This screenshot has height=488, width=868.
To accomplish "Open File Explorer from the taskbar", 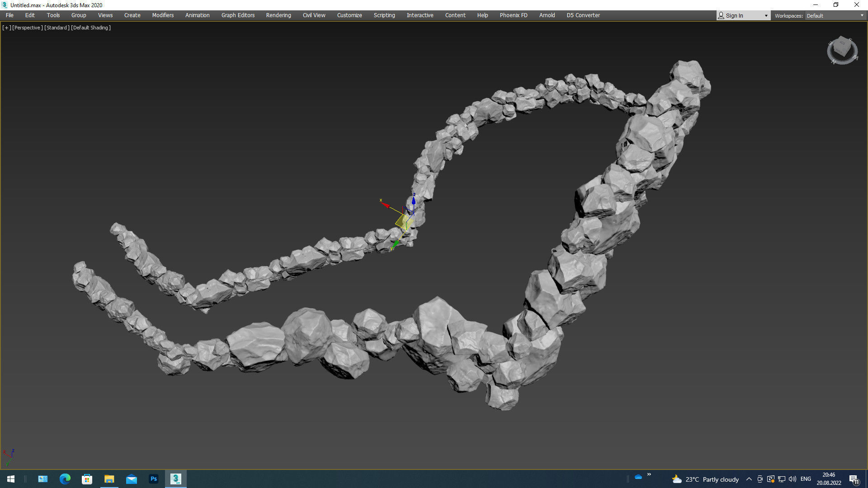I will tap(109, 479).
